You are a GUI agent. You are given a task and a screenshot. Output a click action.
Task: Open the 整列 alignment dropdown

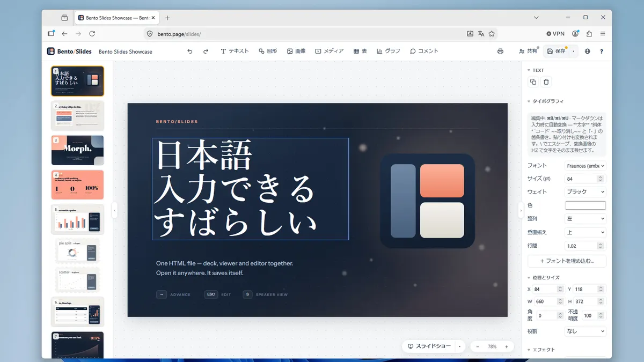(x=586, y=219)
